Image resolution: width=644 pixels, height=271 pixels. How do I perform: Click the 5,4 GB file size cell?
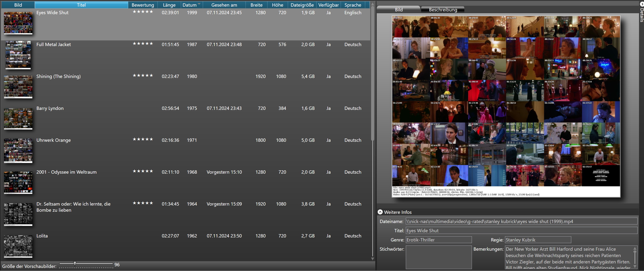pyautogui.click(x=308, y=76)
